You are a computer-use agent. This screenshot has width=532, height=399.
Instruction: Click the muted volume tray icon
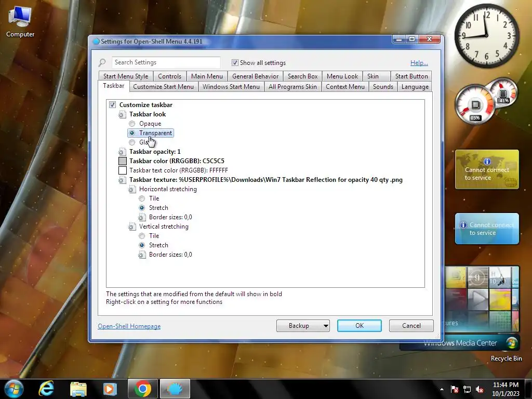coord(480,389)
